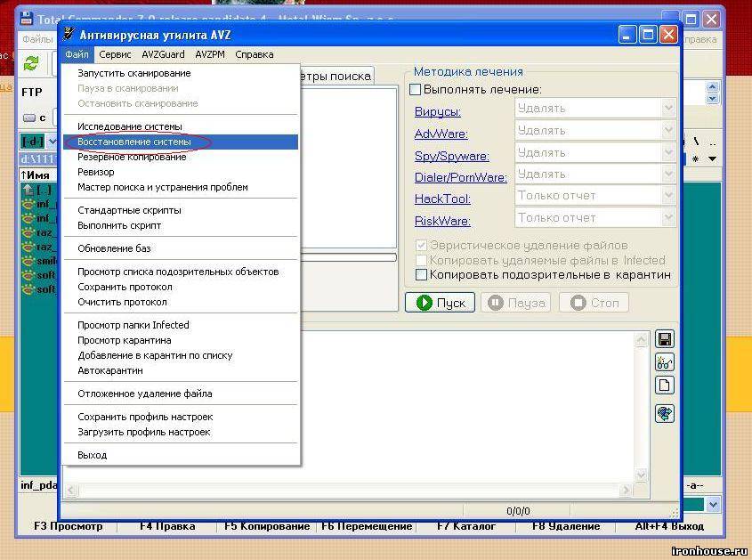The height and width of the screenshot is (560, 752).
Task: Click Total Commander's floppy title bar icon
Action: 27,19
